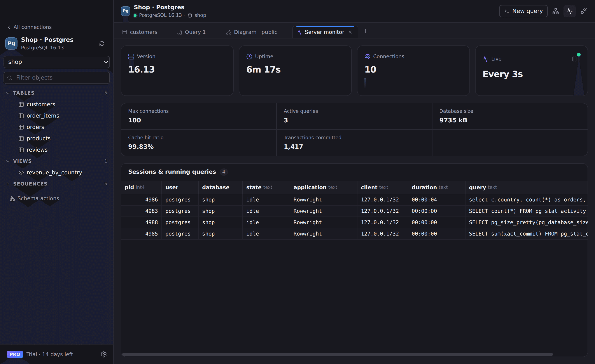The height and width of the screenshot is (364, 595).
Task: Sort by the query column header
Action: 526,187
